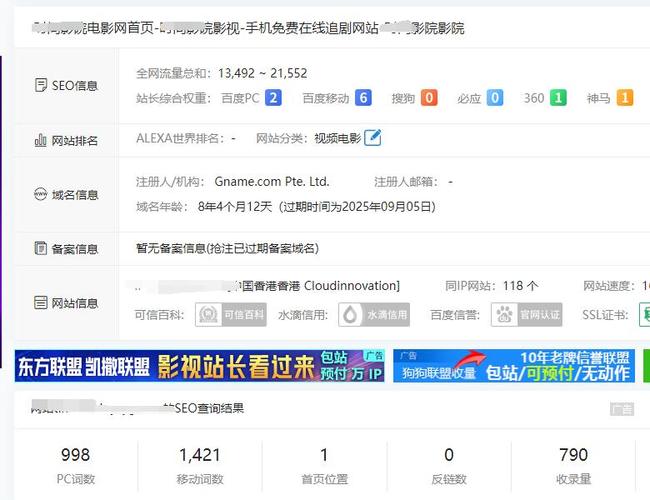Image resolution: width=650 pixels, height=500 pixels.
Task: Click the 视频电影 category text
Action: point(337,138)
